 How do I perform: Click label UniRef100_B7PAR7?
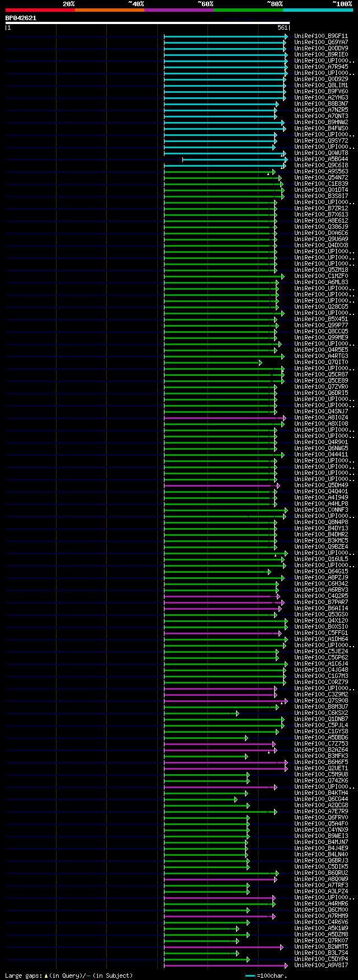(321, 602)
